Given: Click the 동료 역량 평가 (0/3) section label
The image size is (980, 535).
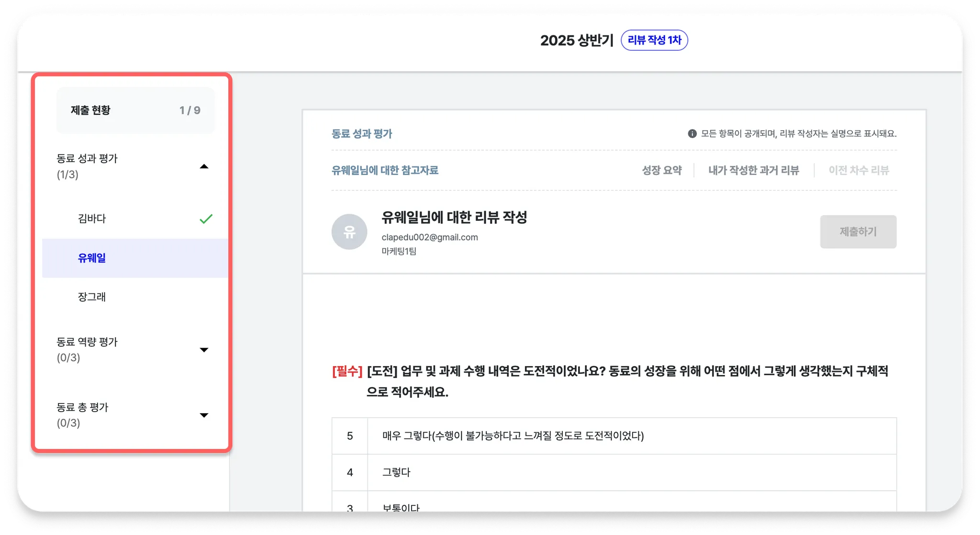Looking at the screenshot, I should (87, 349).
